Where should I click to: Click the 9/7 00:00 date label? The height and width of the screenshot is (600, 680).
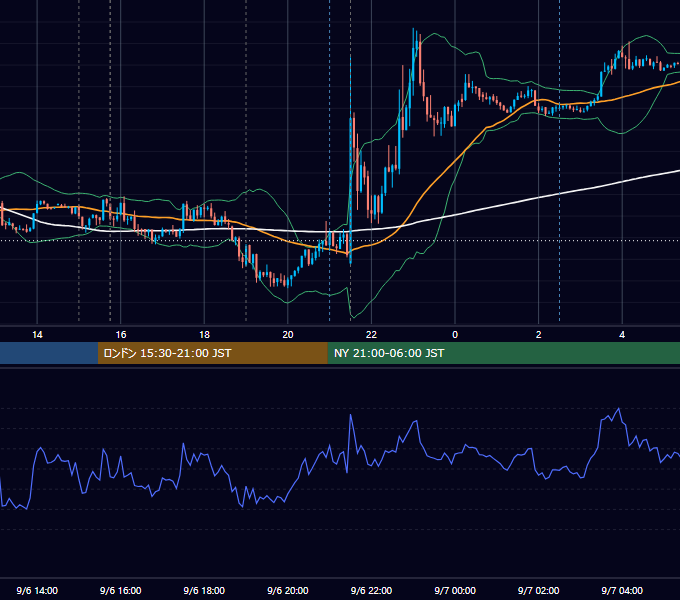click(x=455, y=590)
